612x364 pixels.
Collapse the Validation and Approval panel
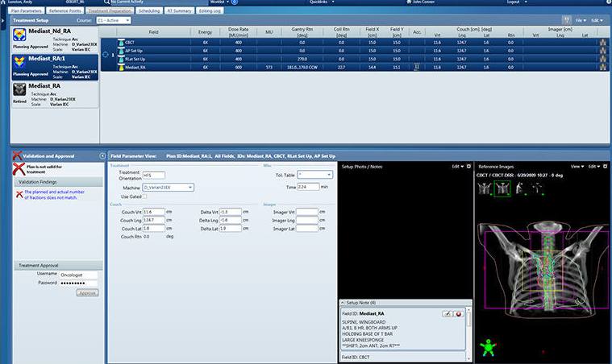(102, 156)
